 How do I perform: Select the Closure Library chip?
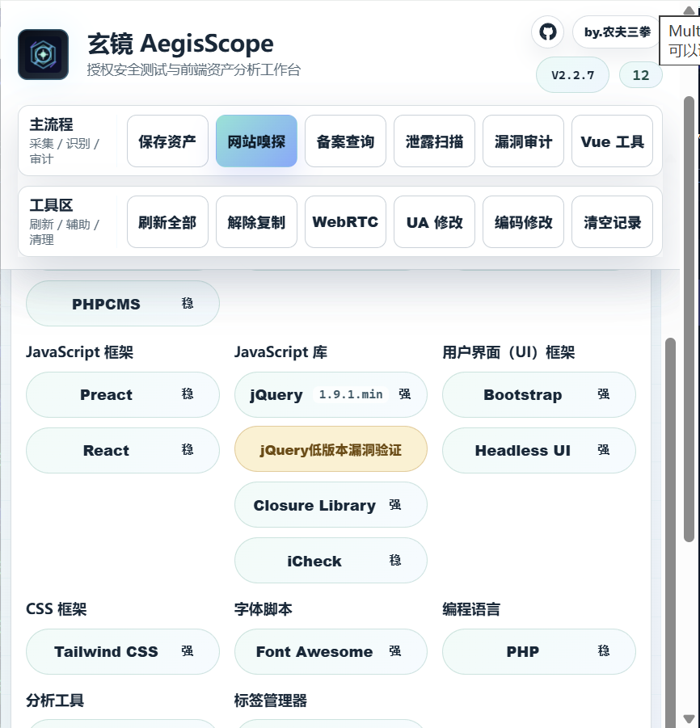(331, 505)
